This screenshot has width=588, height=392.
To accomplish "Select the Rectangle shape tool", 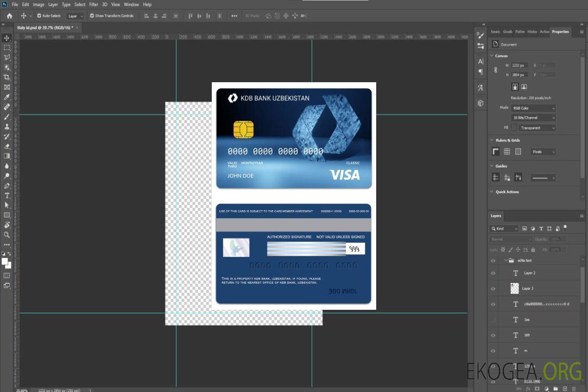I will pos(7,215).
